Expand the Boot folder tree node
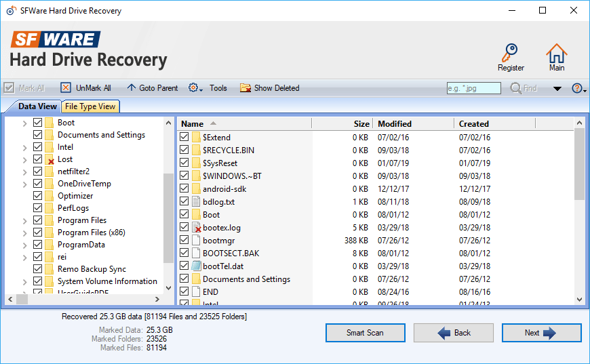 24,123
